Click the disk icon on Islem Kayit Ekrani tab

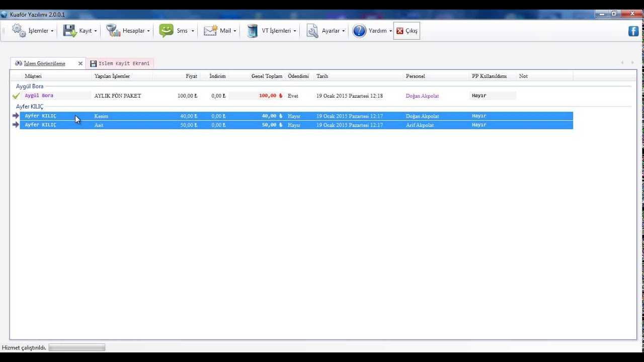coord(93,64)
